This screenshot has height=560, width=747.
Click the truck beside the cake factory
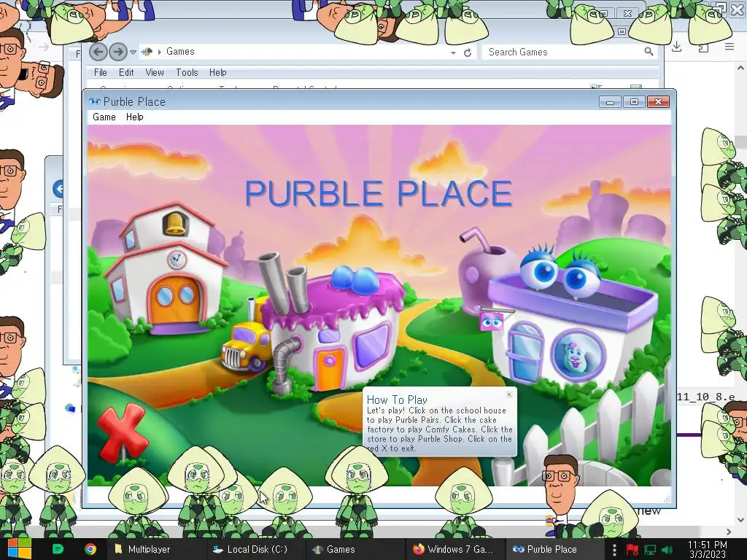coord(247,346)
